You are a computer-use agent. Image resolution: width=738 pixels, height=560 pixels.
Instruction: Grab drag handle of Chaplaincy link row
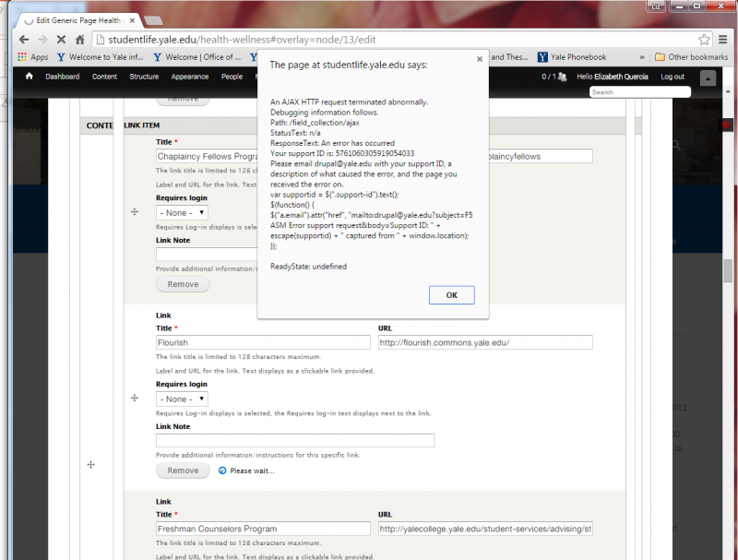(135, 212)
